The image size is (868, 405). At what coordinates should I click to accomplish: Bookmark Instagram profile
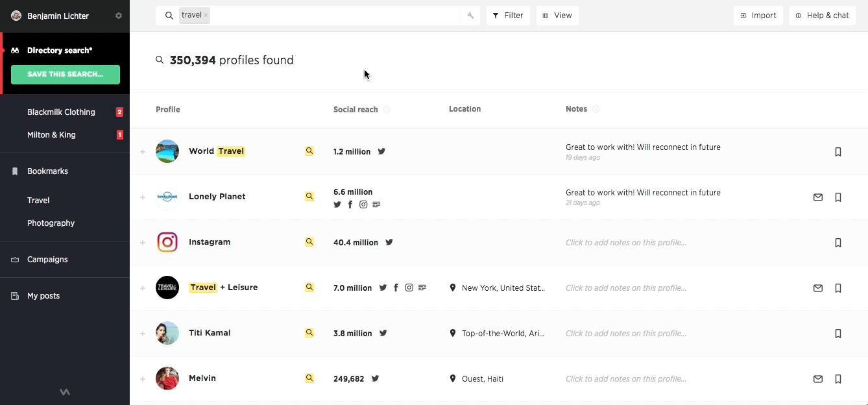point(838,243)
